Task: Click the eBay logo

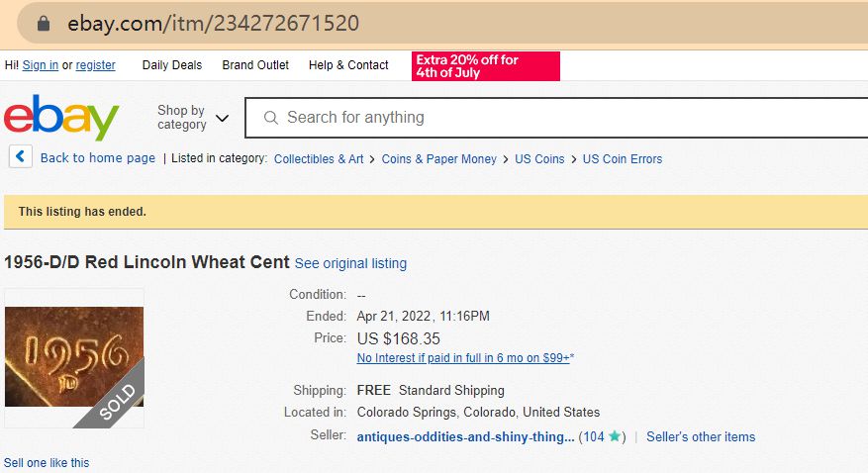Action: pos(61,118)
